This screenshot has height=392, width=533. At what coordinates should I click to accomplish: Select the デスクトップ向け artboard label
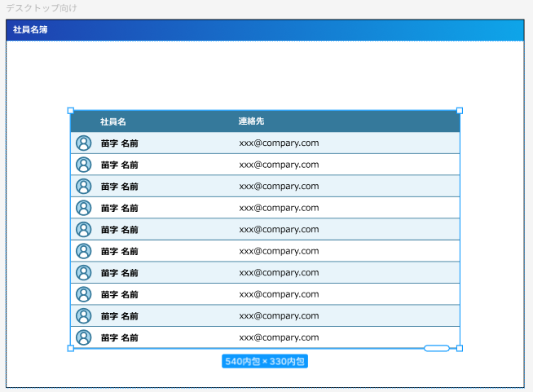[42, 8]
